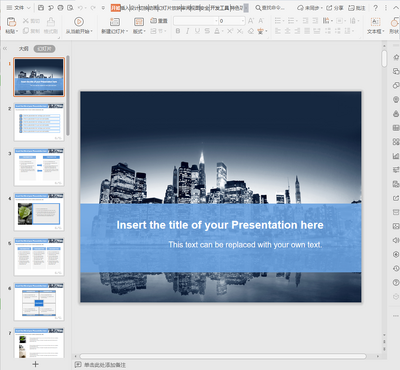
Task: Switch to the 幻灯片 slides view tab
Action: [x=44, y=49]
